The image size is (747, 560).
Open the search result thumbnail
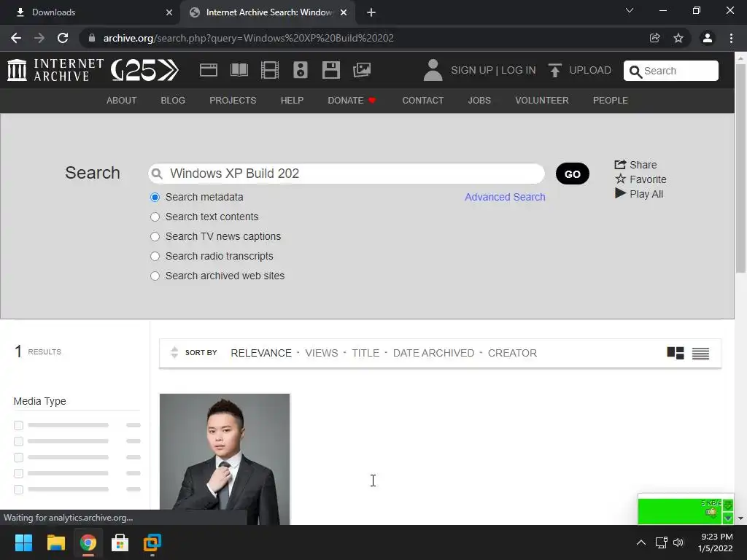coord(225,459)
